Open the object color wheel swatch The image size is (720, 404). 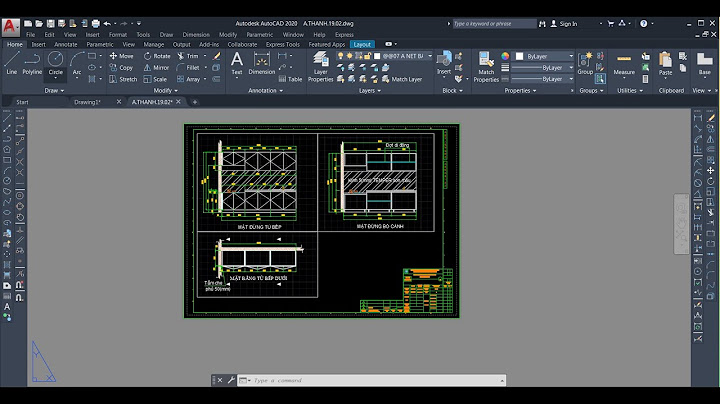(x=505, y=56)
